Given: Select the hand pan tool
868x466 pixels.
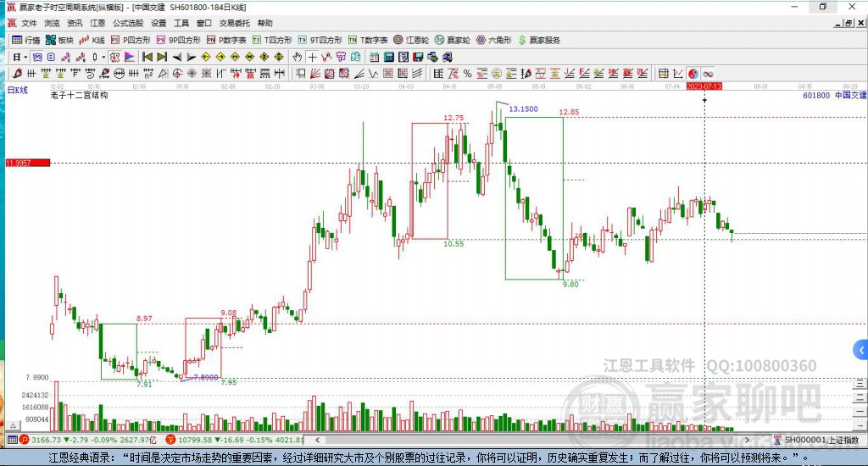Looking at the screenshot, I should tap(297, 57).
